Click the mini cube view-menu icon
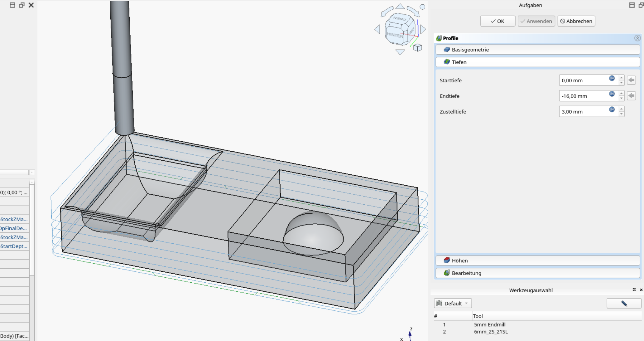This screenshot has height=341, width=644. pyautogui.click(x=417, y=48)
